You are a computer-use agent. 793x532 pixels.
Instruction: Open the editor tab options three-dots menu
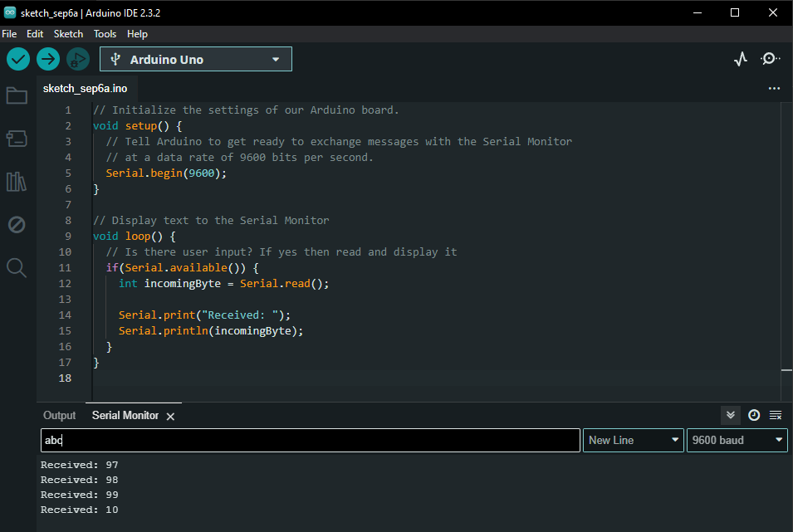(774, 89)
